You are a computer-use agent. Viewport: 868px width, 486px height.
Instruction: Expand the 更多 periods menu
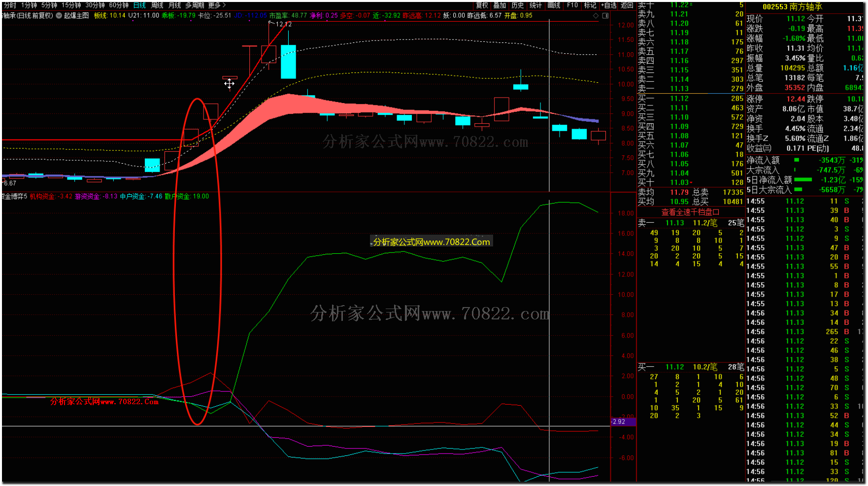click(217, 5)
